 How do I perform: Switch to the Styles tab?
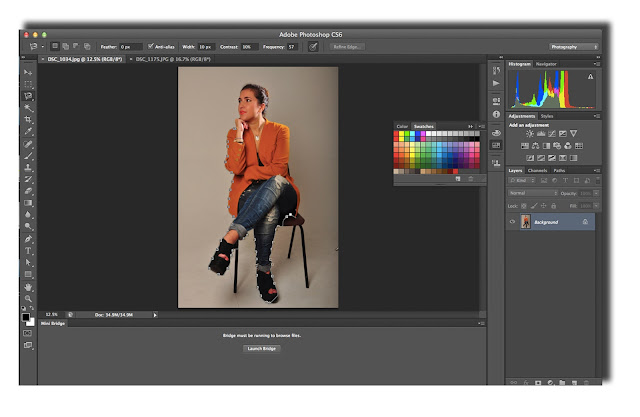click(x=547, y=116)
